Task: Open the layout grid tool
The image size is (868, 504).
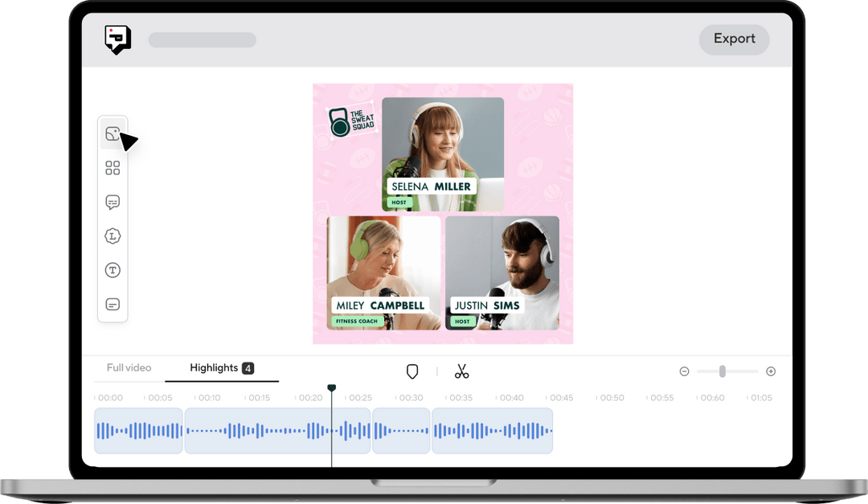Action: (113, 168)
